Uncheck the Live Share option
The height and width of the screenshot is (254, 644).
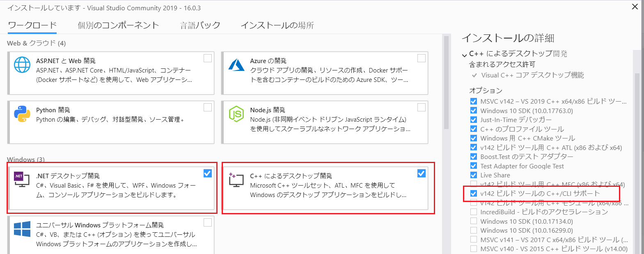coord(474,175)
